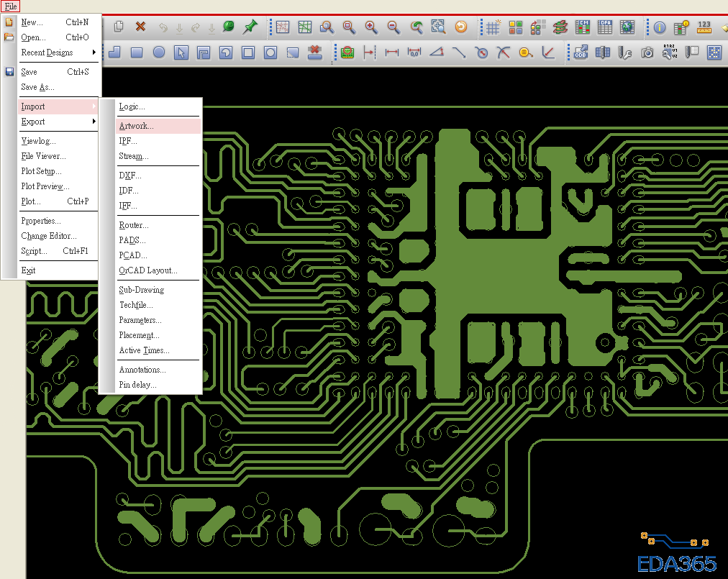Click Exit in the File menu
Viewport: 728px width, 579px height.
28,270
